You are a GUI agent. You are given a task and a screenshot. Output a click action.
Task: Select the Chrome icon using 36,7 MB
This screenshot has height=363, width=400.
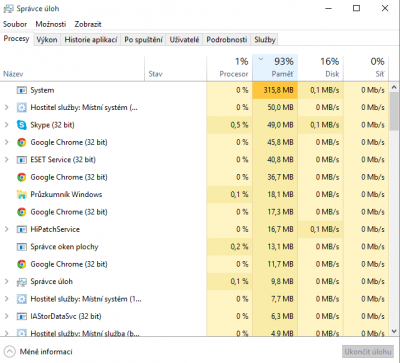click(22, 177)
